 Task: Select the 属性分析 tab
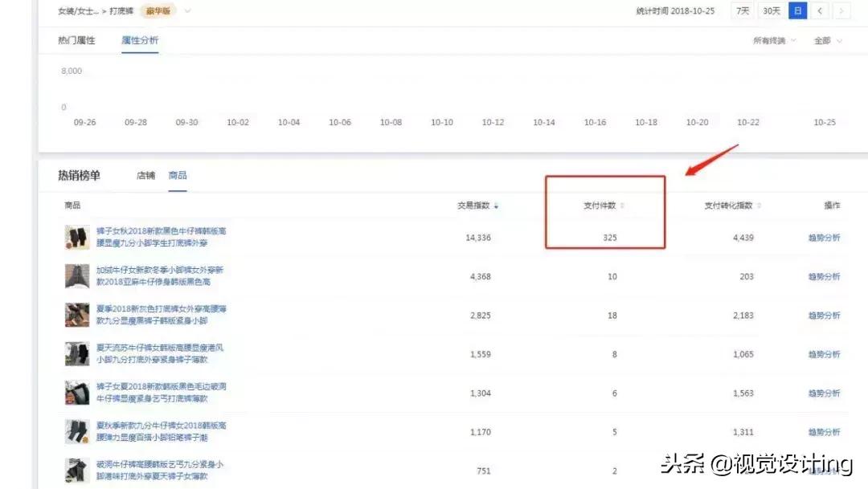139,39
